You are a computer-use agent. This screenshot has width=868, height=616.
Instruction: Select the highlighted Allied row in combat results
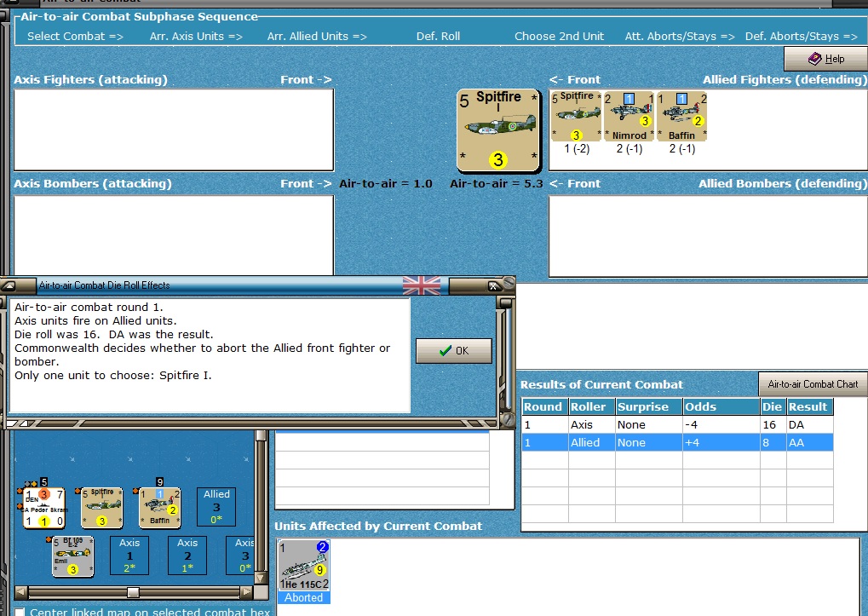[x=677, y=442]
